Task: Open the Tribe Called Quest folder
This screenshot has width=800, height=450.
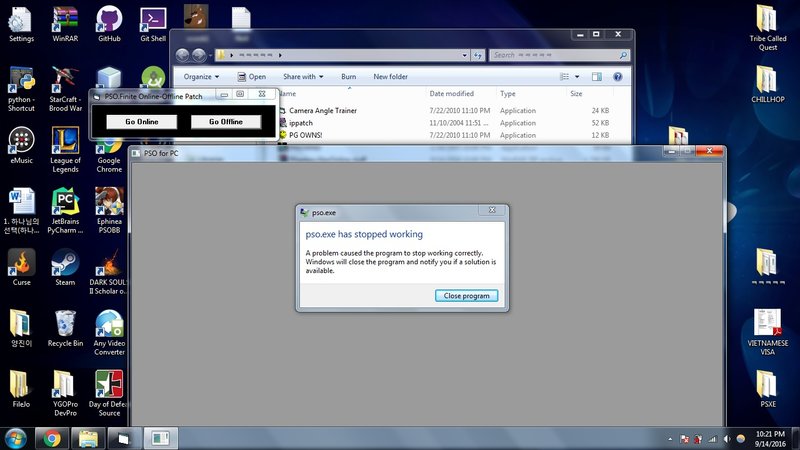Action: pos(767,28)
